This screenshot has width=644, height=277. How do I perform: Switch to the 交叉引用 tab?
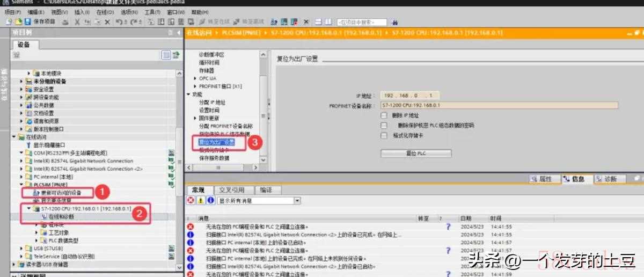click(x=231, y=190)
